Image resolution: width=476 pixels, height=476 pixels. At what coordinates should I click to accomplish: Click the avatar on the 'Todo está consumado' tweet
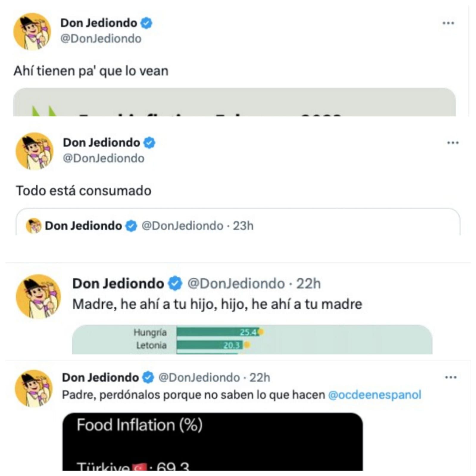coord(35,151)
